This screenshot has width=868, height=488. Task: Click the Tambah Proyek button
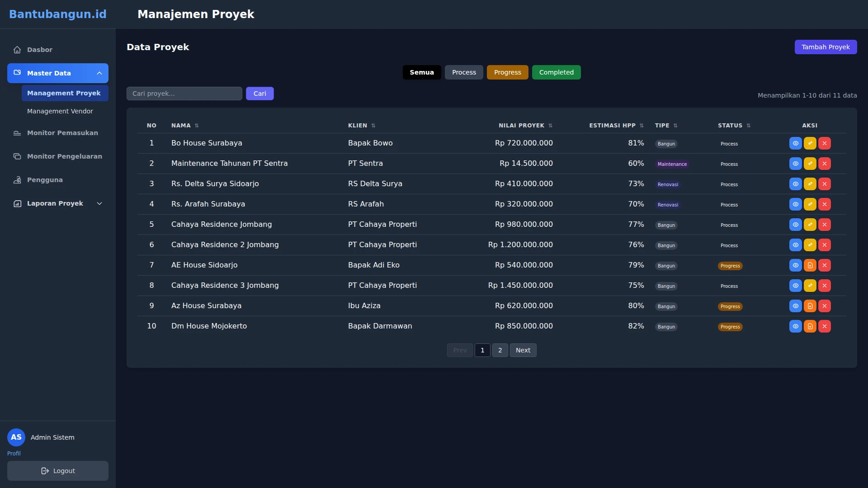pyautogui.click(x=826, y=47)
